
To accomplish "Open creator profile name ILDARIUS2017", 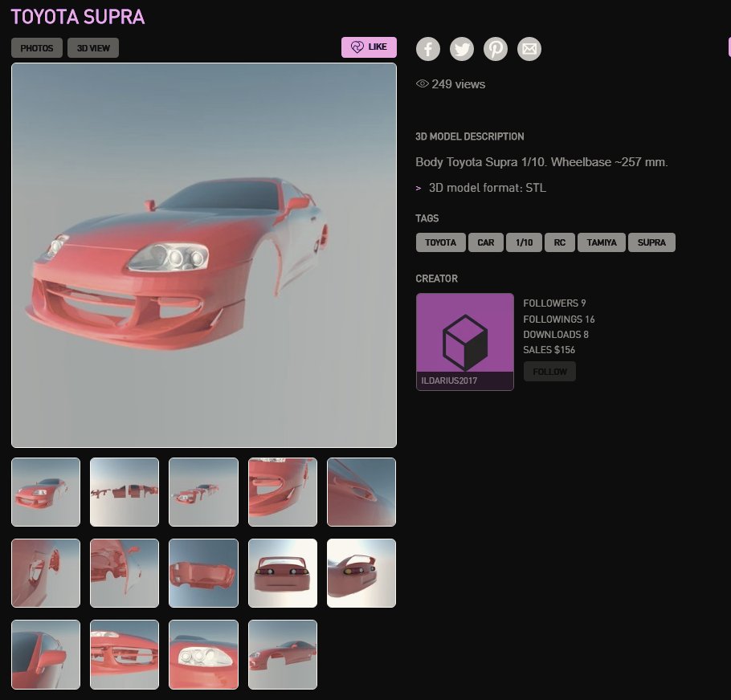I will pos(449,381).
